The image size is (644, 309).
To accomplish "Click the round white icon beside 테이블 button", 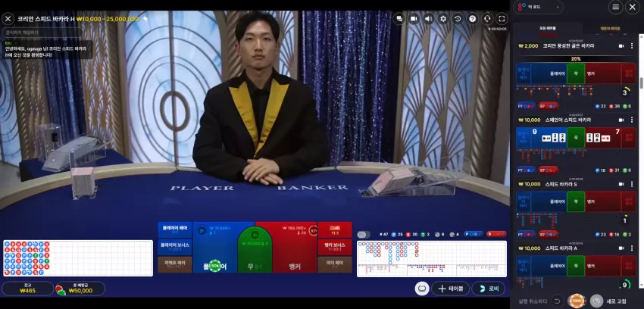I will coord(422,289).
